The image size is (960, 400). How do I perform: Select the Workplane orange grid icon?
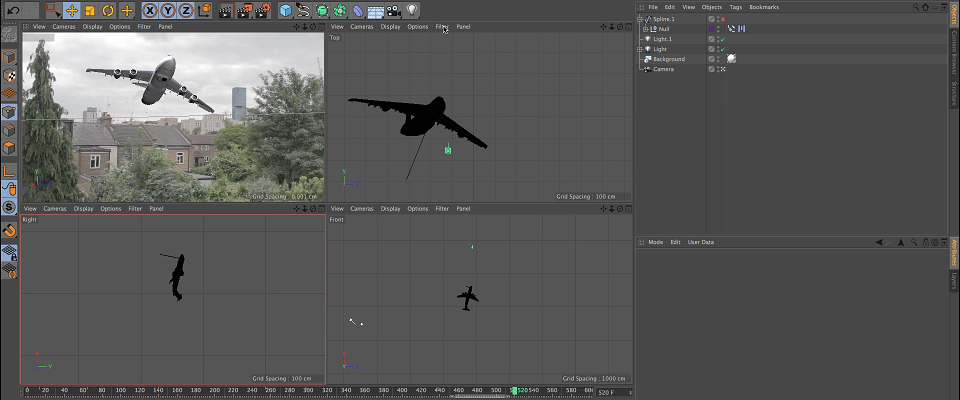point(9,93)
